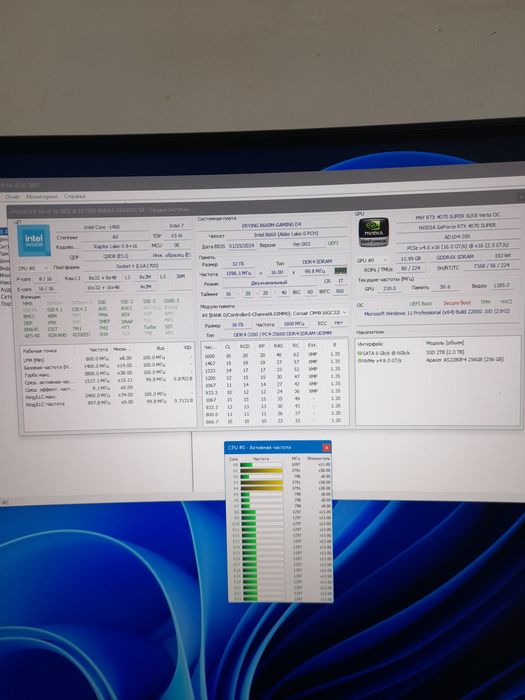Select the SSD 2TB [2.0 TB] drive row
This screenshot has width=525, height=700.
437,353
